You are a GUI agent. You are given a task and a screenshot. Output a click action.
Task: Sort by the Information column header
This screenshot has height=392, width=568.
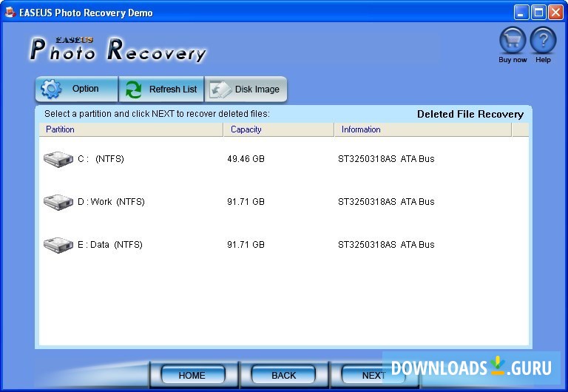[x=423, y=129]
